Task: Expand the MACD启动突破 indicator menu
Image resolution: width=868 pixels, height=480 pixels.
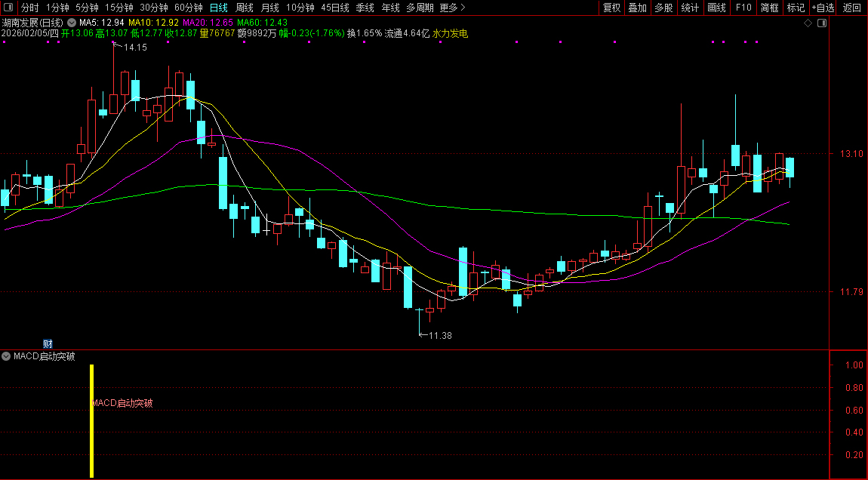Action: tap(7, 356)
